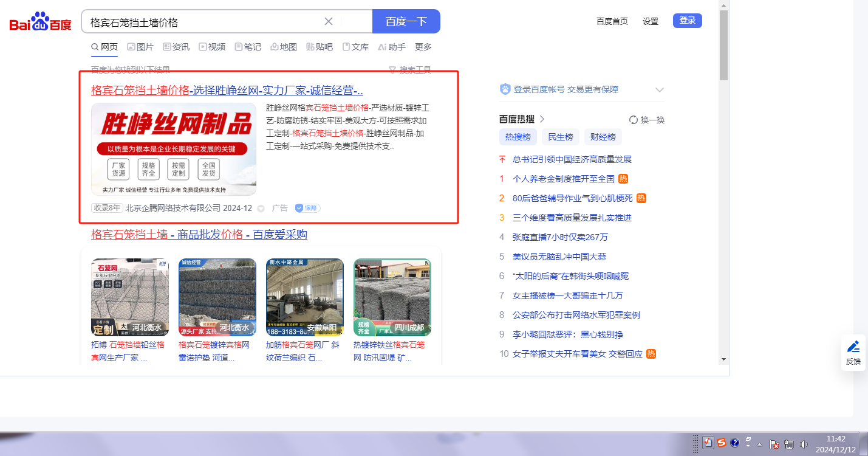Screen dimensions: 868x456
Task: Open the 胜峥丝网 ad result title link
Action: click(x=227, y=91)
